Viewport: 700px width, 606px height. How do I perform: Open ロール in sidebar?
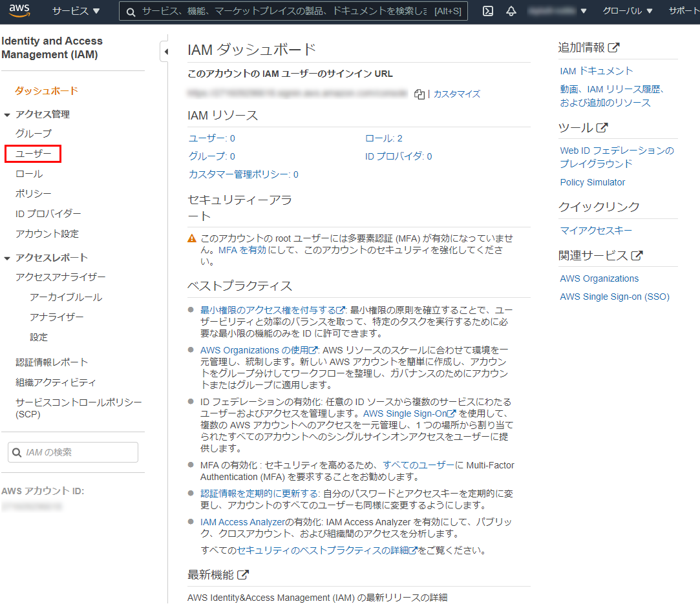pos(29,174)
